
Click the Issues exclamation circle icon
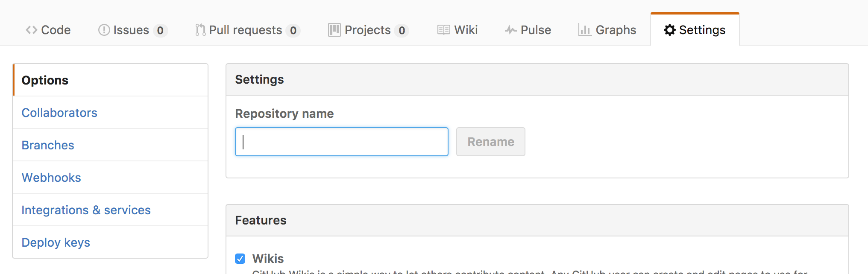[x=104, y=30]
